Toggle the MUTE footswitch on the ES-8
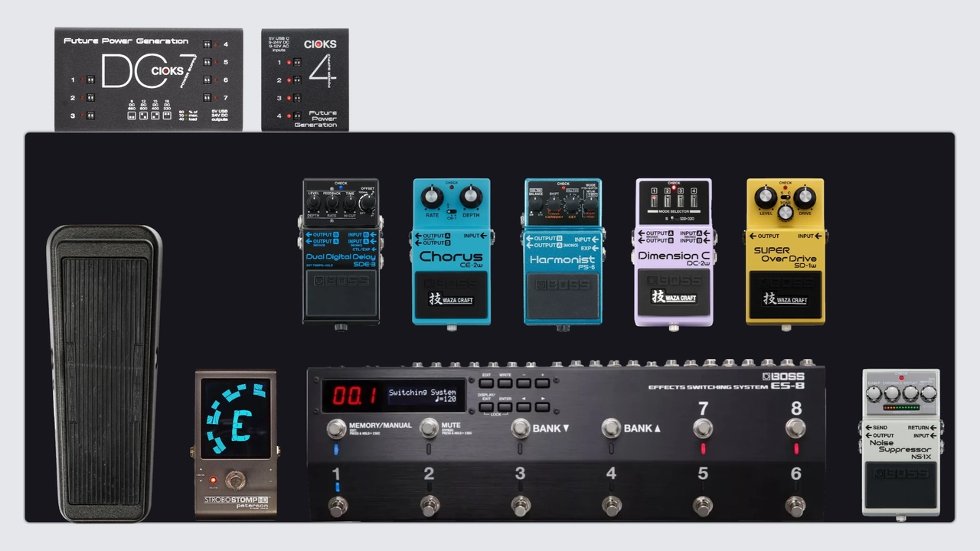980x551 pixels. coord(430,429)
